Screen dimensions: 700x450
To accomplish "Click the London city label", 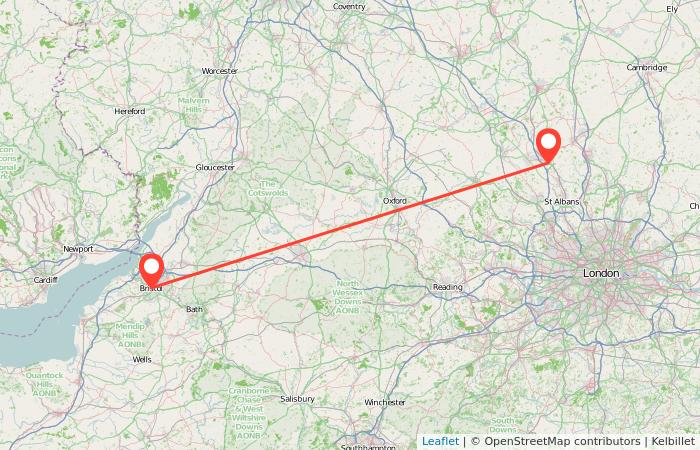I will click(601, 273).
